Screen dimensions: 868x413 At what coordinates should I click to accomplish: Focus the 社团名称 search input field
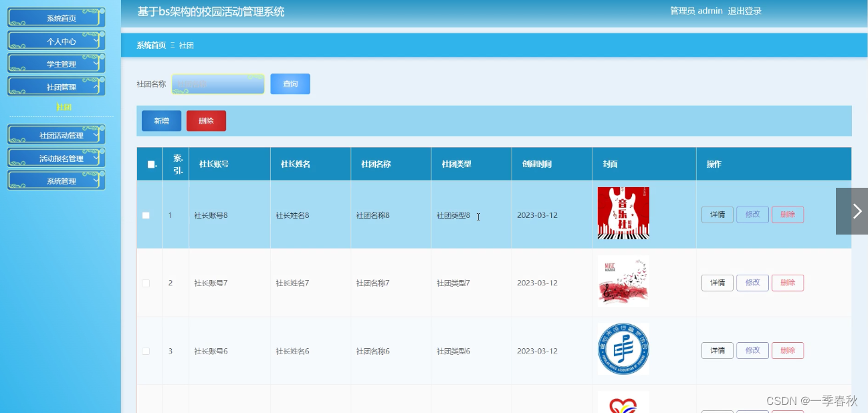218,84
